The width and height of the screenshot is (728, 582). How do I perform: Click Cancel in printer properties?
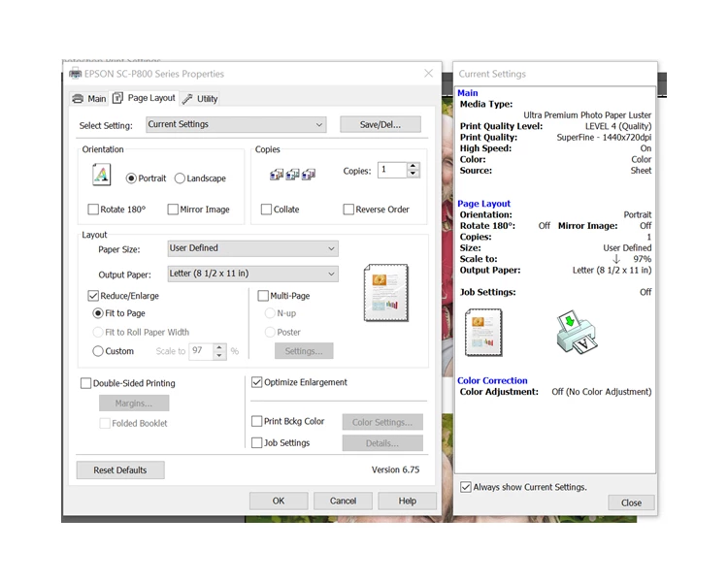[343, 501]
